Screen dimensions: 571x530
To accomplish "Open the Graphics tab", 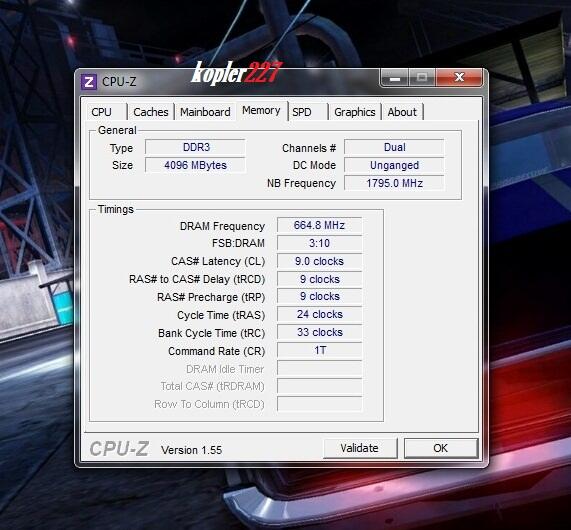I will (x=355, y=112).
